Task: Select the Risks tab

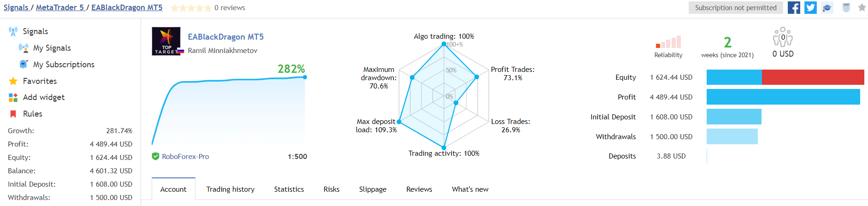Action: tap(331, 189)
